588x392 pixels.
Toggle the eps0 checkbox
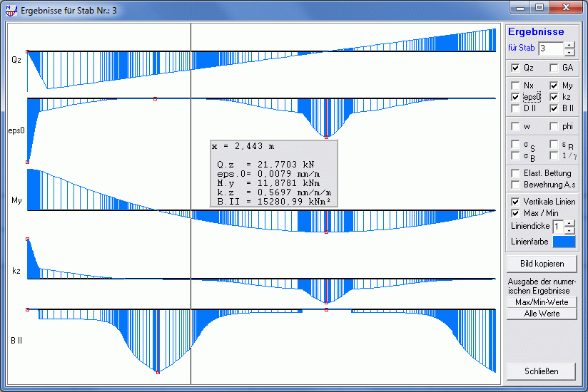(516, 97)
